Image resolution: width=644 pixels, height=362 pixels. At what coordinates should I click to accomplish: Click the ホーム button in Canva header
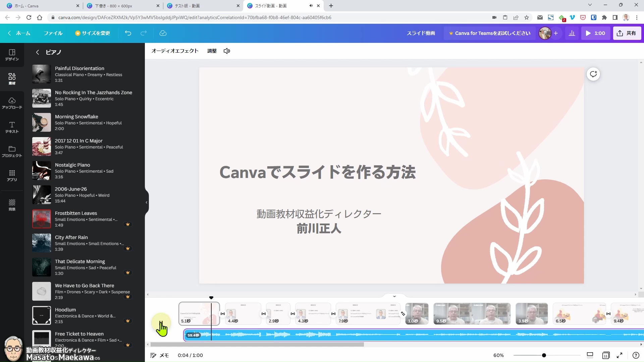tap(19, 33)
